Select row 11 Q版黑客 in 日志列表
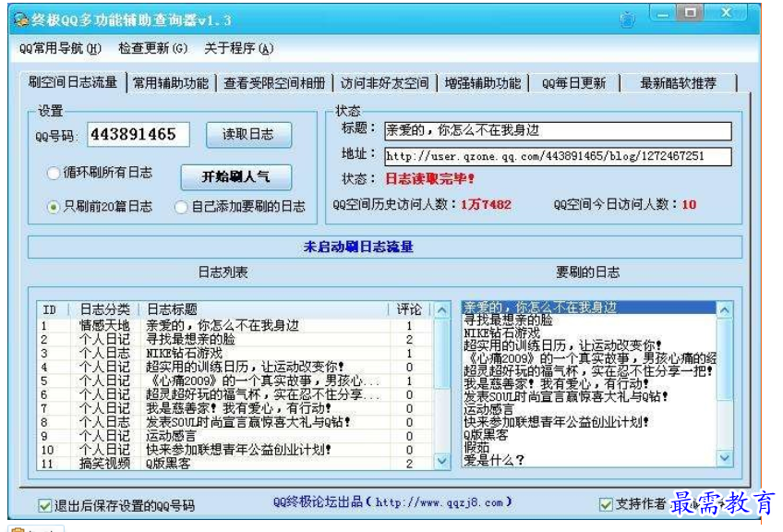This screenshot has height=532, width=783. 235,464
